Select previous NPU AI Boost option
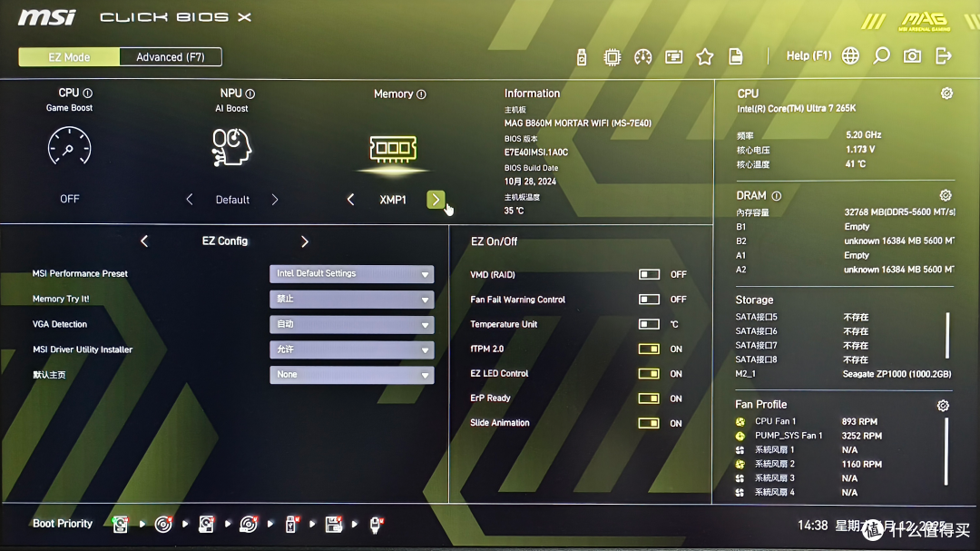The width and height of the screenshot is (980, 551). pyautogui.click(x=190, y=200)
